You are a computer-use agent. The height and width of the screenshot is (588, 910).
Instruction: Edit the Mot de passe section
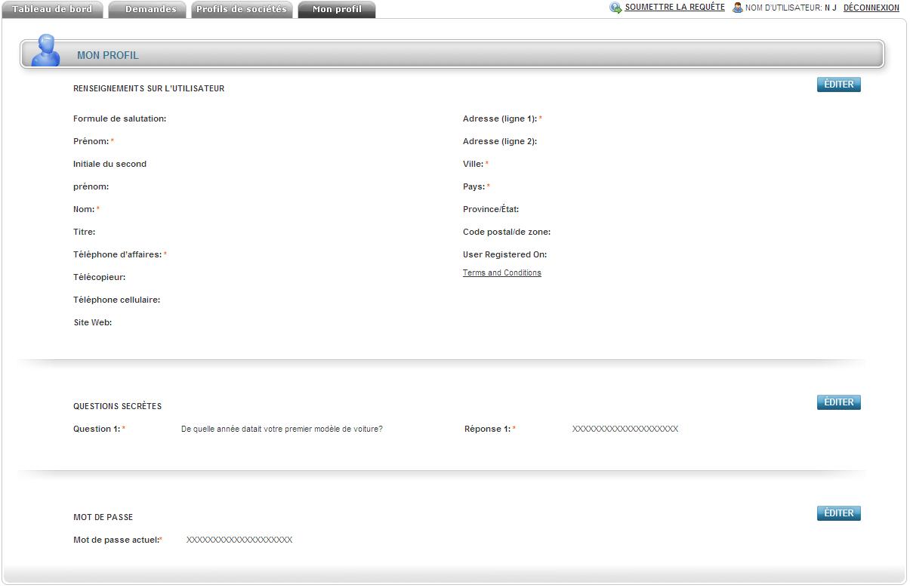click(x=838, y=513)
